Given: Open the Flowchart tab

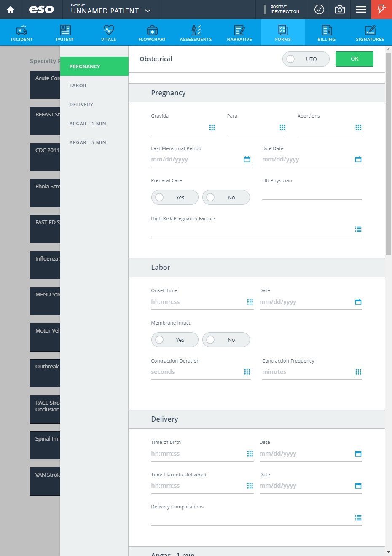Looking at the screenshot, I should click(x=152, y=32).
